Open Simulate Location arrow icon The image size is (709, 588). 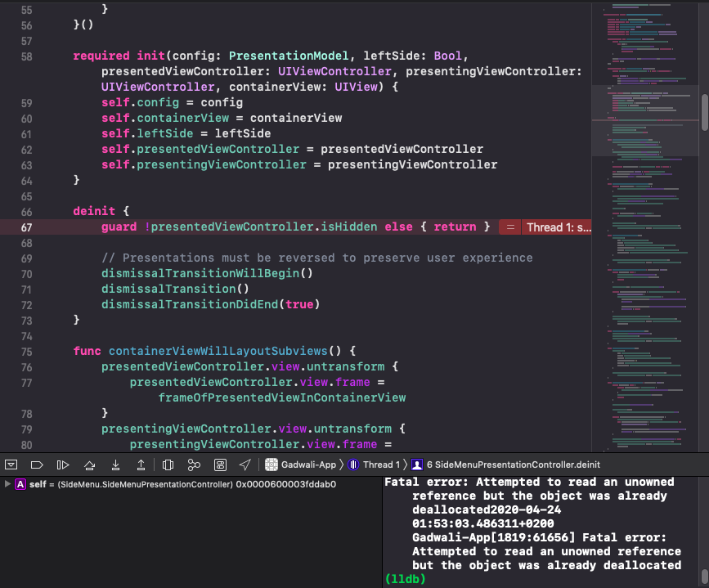[245, 465]
